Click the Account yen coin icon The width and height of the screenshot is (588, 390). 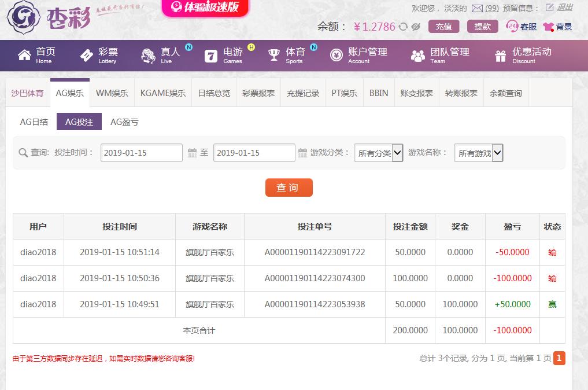tap(336, 56)
